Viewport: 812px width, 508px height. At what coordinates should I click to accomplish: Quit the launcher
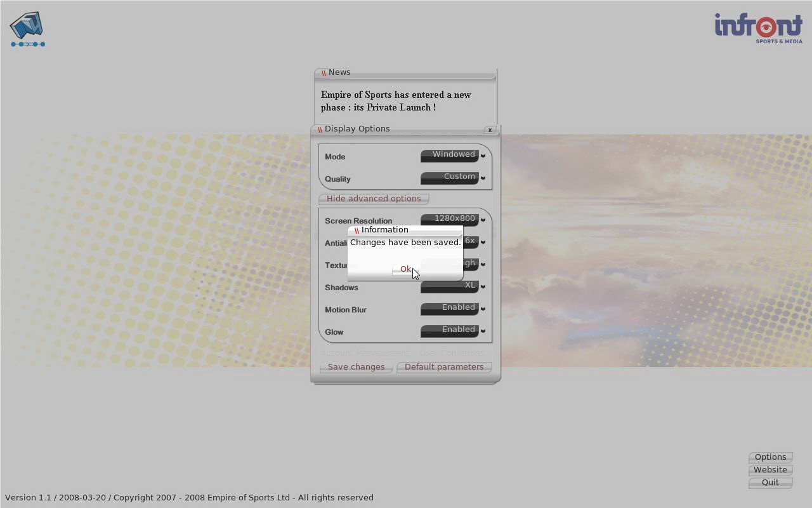(770, 483)
